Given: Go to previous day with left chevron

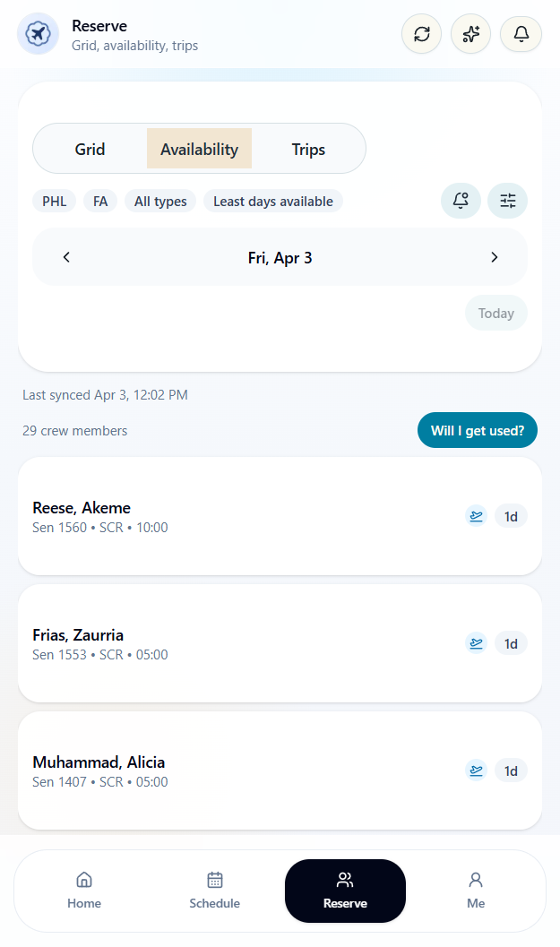Looking at the screenshot, I should pyautogui.click(x=66, y=257).
